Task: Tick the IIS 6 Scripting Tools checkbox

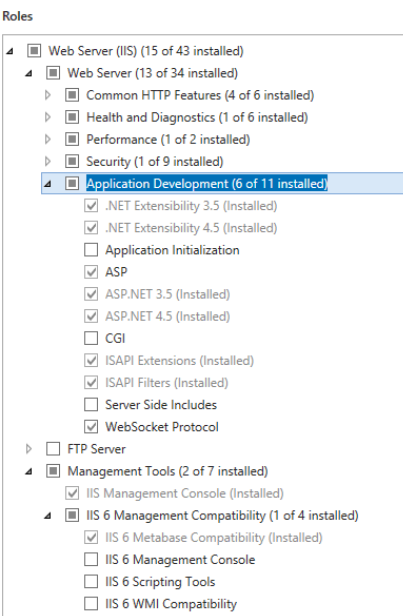Action: coord(91,581)
